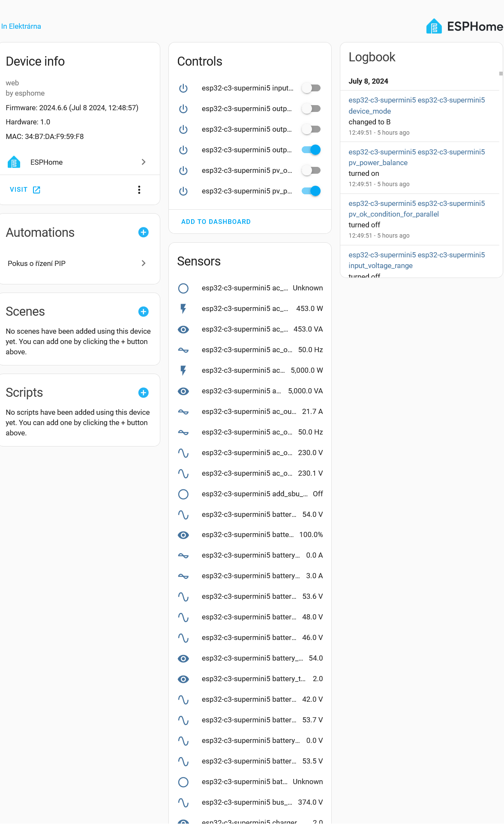Click the lightning bolt icon beside 453.0 W
This screenshot has width=504, height=824.
pos(183,309)
